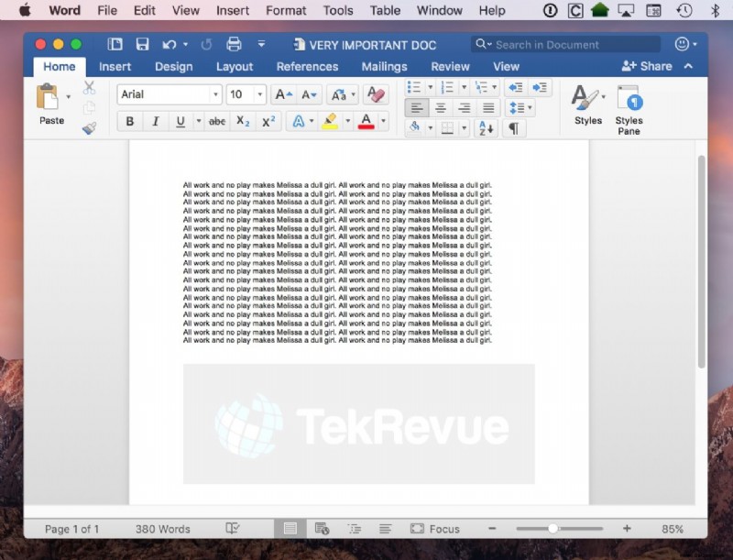
Task: Click the Cut scissors icon
Action: point(89,87)
